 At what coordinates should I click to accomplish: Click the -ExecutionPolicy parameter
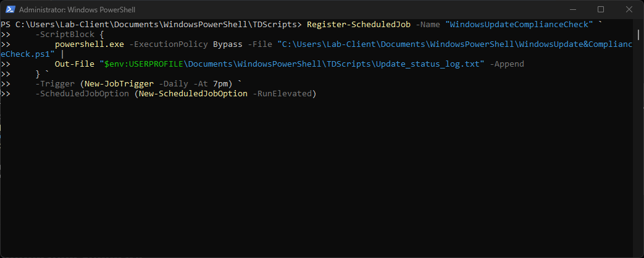coord(169,44)
